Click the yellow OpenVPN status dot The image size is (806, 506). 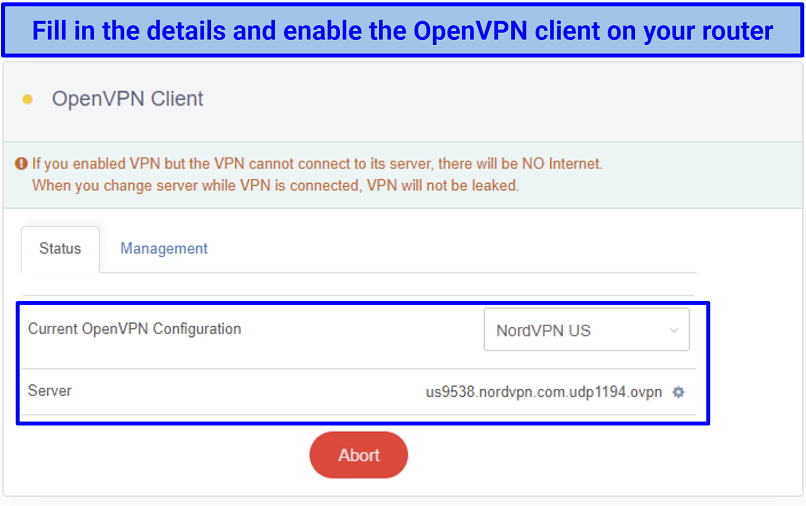click(28, 99)
